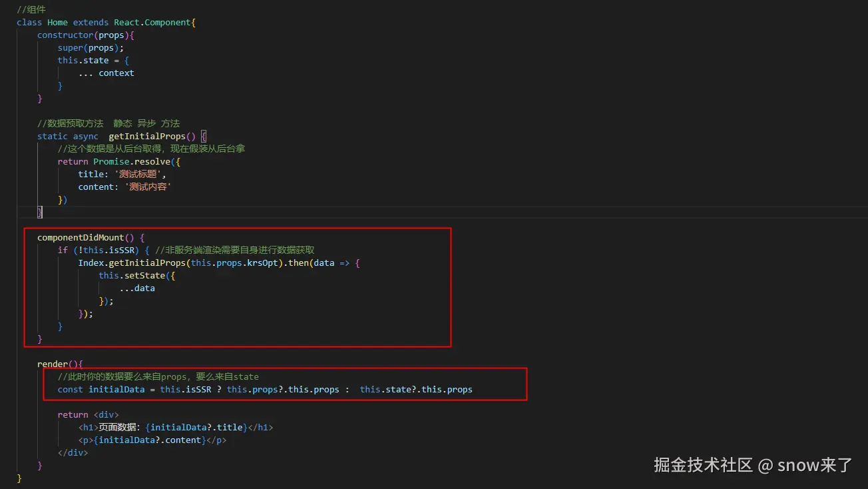
Task: Click the comment //这个数据是从后台取得，现在假装从后台拿
Action: tap(151, 149)
